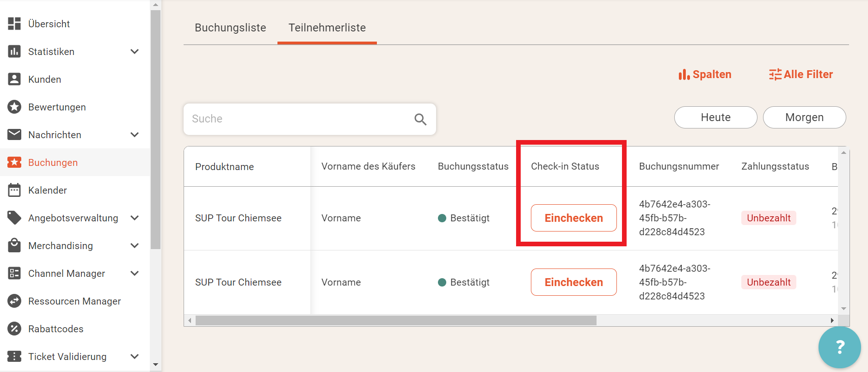Click the Check-in Status column header
The width and height of the screenshot is (868, 372).
point(565,166)
